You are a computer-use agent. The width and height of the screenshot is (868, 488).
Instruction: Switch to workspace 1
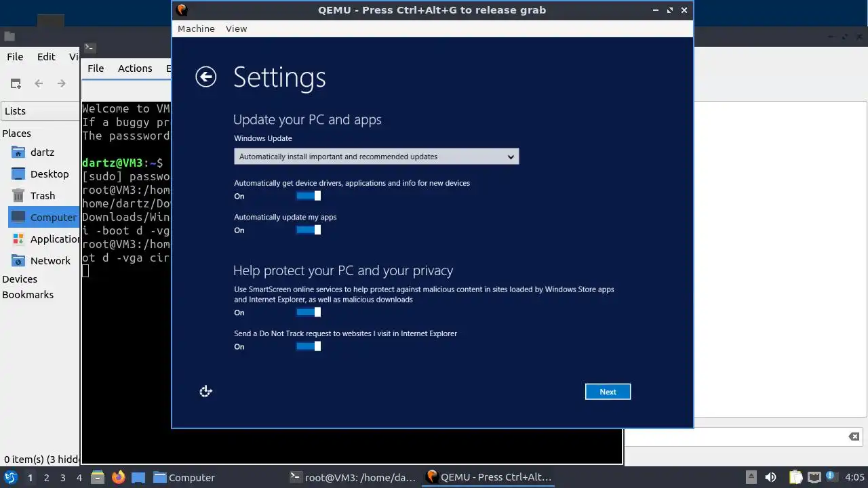[30, 478]
